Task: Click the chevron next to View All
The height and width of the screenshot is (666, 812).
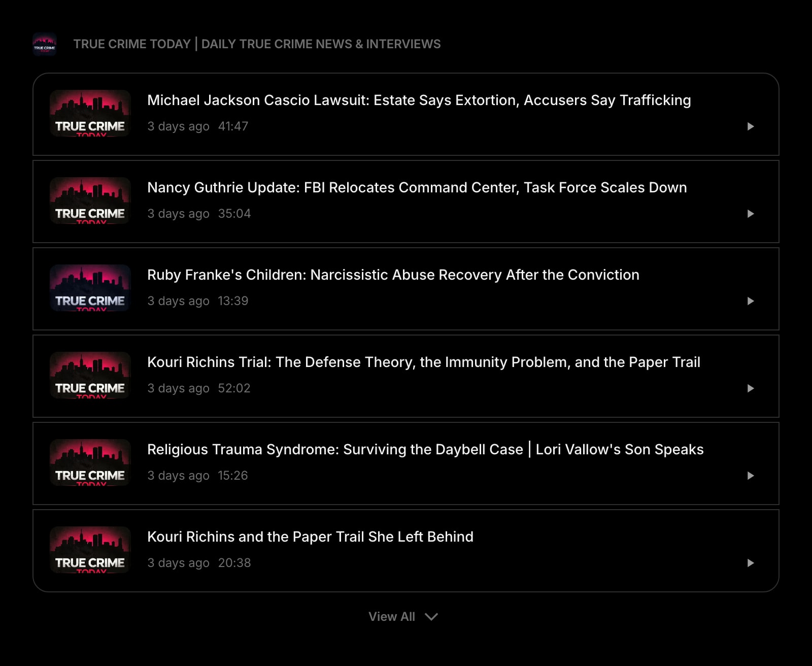Action: (432, 617)
